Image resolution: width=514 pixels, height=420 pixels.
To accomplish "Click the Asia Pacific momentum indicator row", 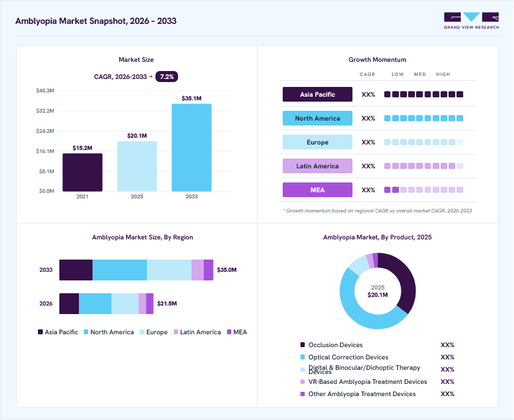I will 423,94.
